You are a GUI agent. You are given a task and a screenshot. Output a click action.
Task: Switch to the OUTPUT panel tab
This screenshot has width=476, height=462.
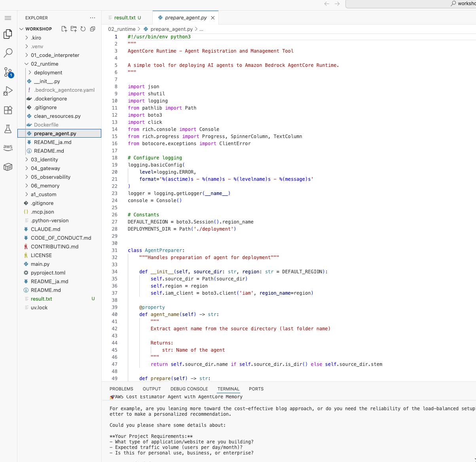pos(151,389)
